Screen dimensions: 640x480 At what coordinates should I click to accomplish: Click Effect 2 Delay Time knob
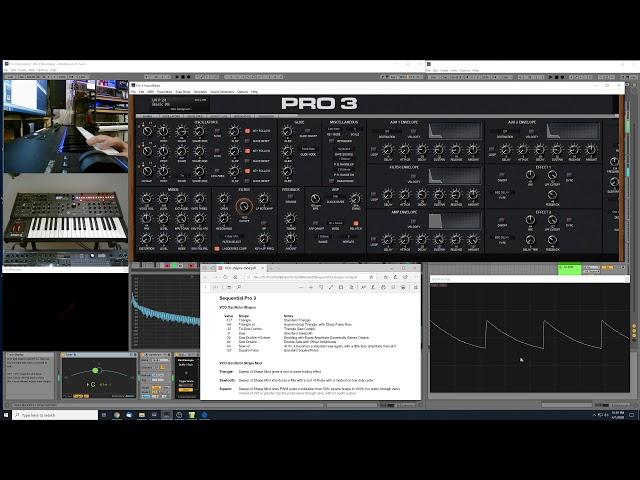tap(530, 240)
